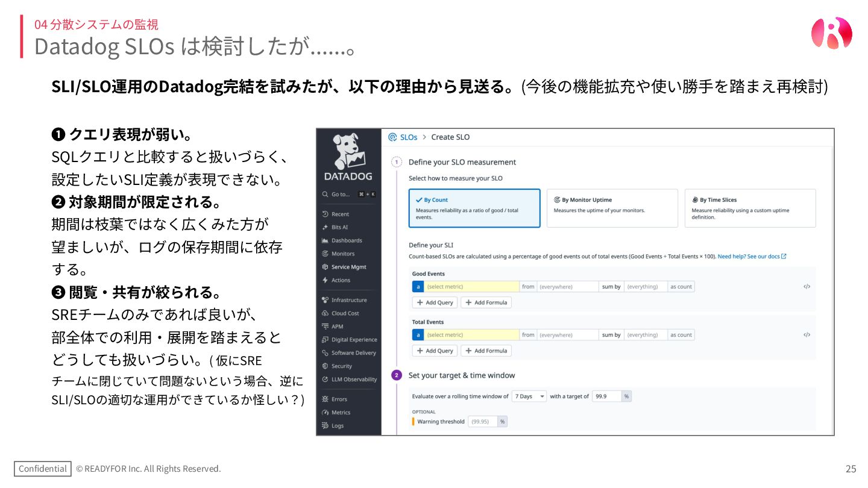Select the By Monitor Uptime card

tap(612, 208)
